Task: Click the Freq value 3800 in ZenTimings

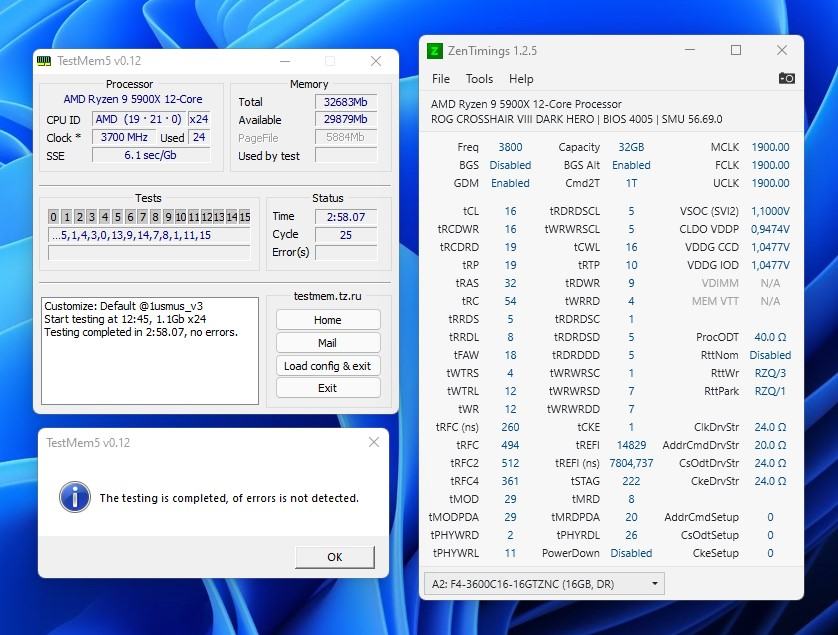Action: click(x=510, y=147)
